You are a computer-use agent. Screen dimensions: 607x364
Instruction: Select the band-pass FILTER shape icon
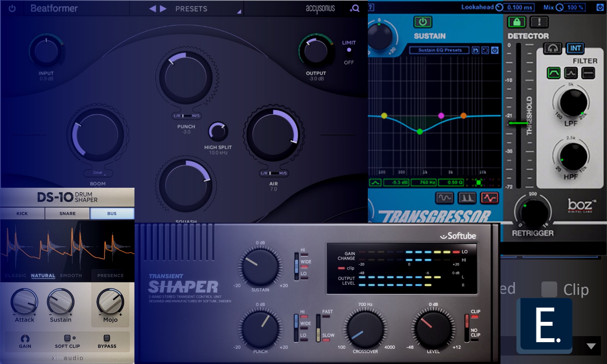coord(554,73)
